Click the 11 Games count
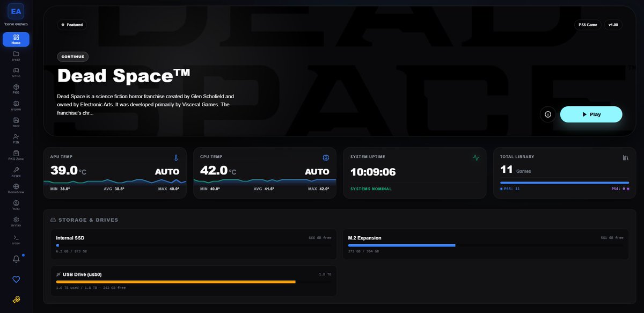Screen dimensions: 644x313 click(x=515, y=170)
